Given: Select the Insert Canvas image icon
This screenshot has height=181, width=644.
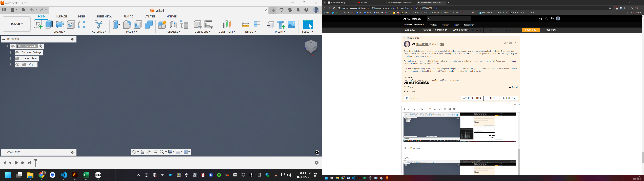Looking at the screenshot, I should [292, 25].
